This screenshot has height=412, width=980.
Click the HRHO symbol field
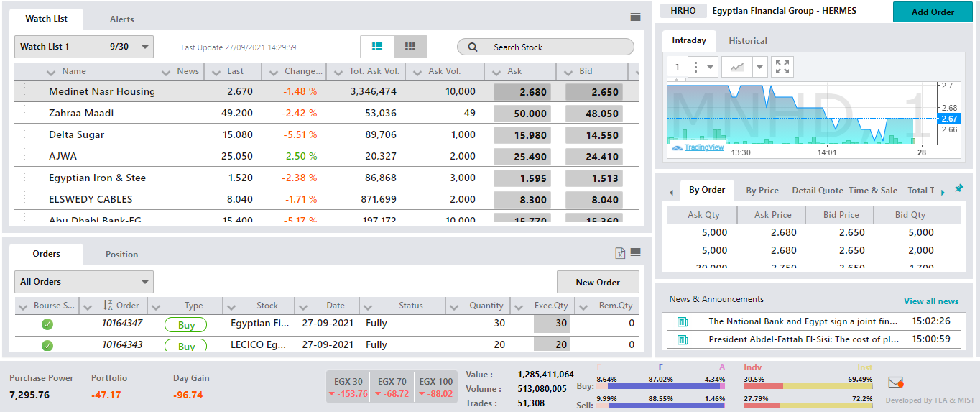683,11
